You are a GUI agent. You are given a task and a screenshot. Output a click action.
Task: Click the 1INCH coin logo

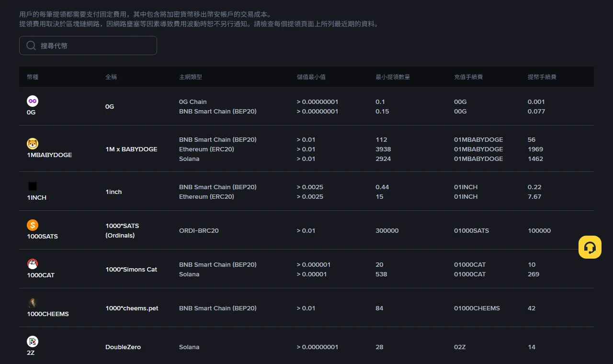(33, 186)
